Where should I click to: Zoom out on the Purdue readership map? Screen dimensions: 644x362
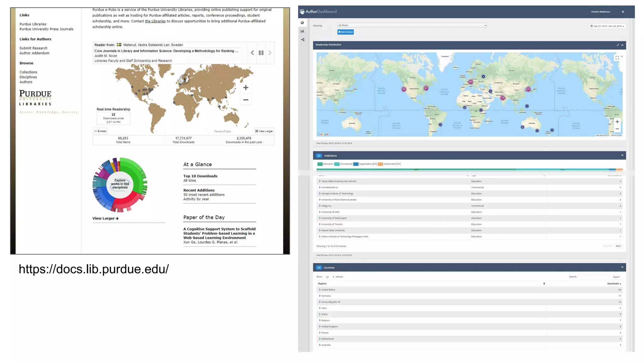click(246, 100)
